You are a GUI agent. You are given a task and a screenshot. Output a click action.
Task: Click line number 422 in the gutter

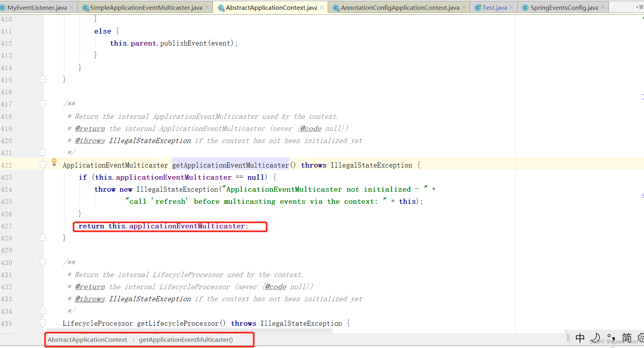(7, 165)
